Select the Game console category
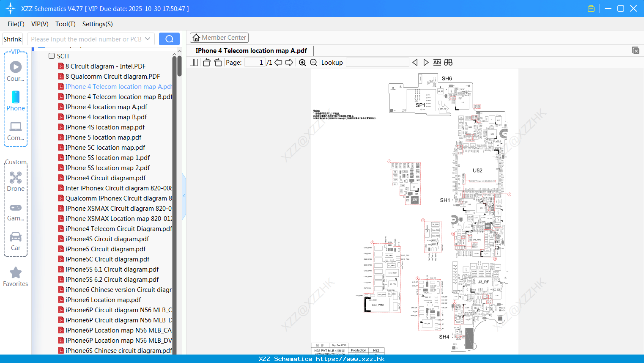 [x=16, y=212]
